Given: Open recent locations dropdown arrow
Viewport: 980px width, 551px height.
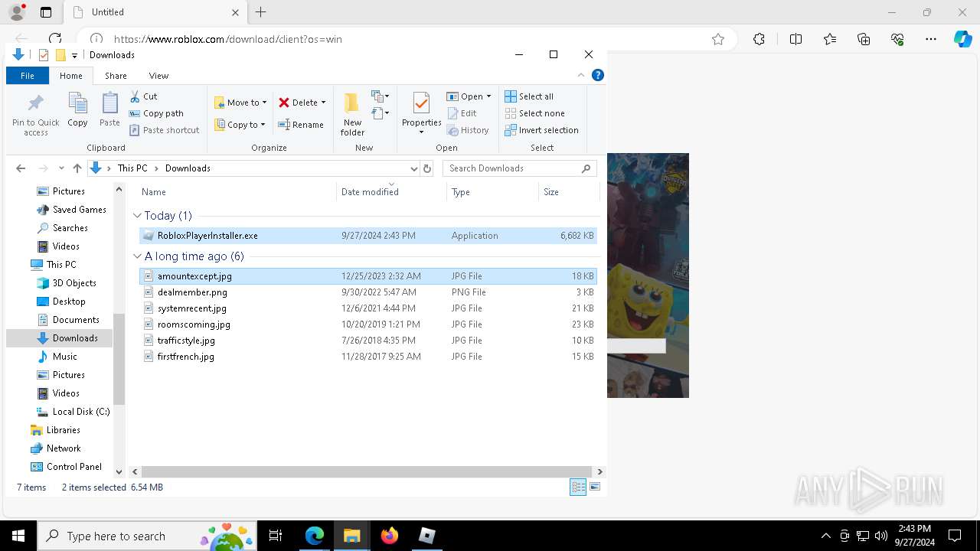Looking at the screenshot, I should [61, 168].
